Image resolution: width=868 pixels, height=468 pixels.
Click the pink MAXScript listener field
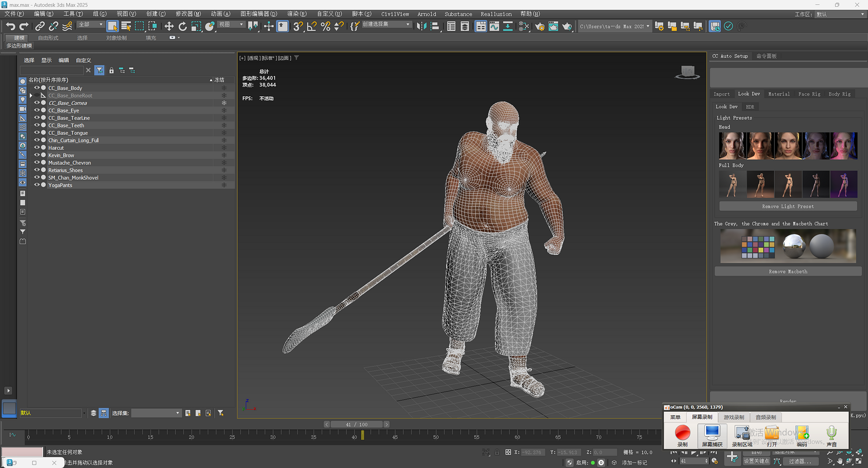(22, 452)
